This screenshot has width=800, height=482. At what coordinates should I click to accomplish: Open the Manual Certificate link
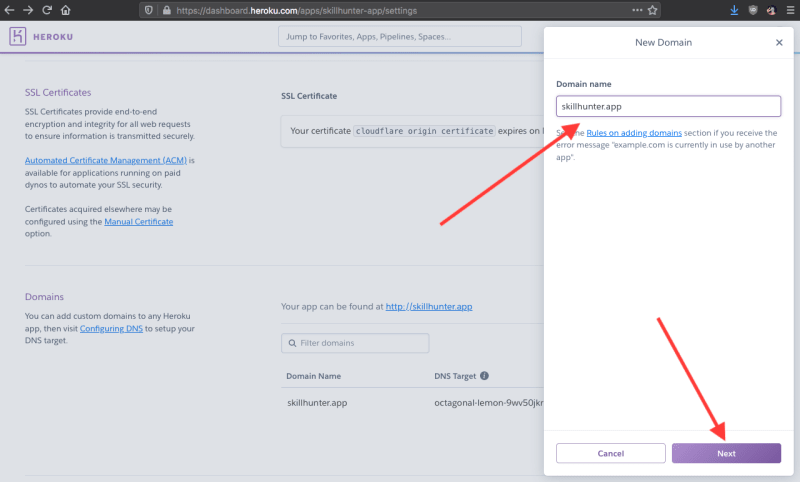(139, 222)
